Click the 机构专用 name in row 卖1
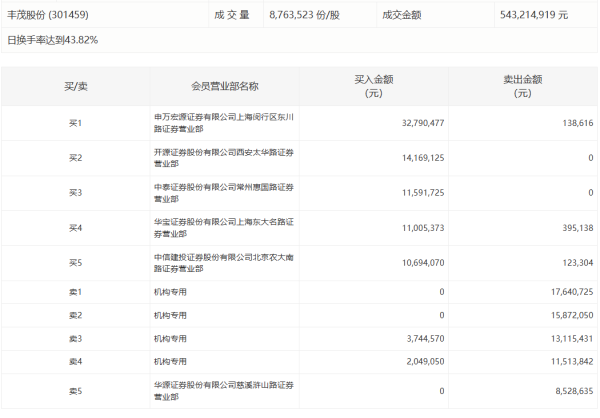This screenshot has height=418, width=600. pos(170,292)
